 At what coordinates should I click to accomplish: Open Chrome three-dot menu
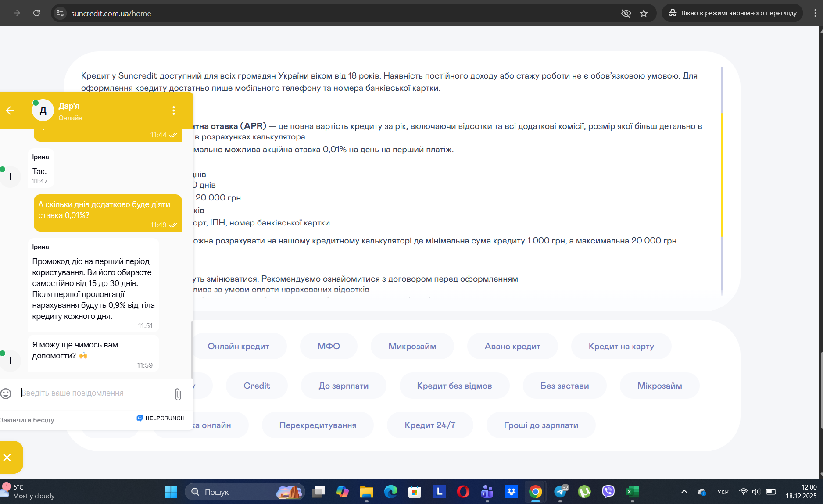coord(815,13)
